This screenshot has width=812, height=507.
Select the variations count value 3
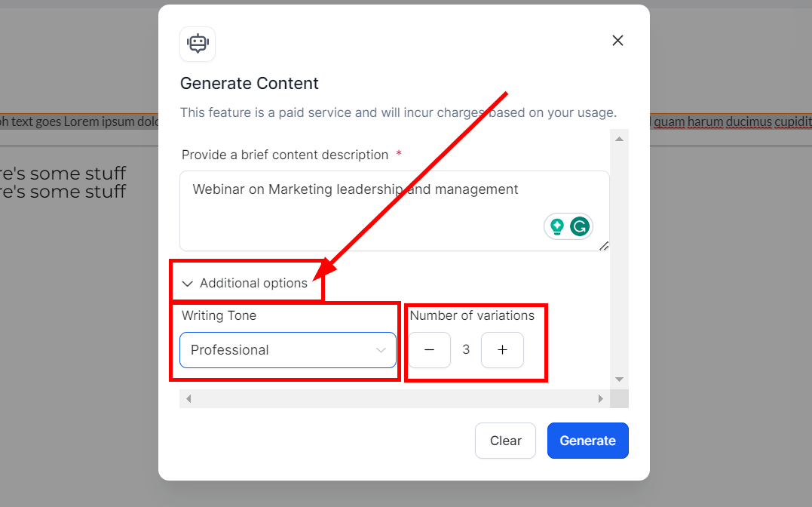tap(466, 350)
